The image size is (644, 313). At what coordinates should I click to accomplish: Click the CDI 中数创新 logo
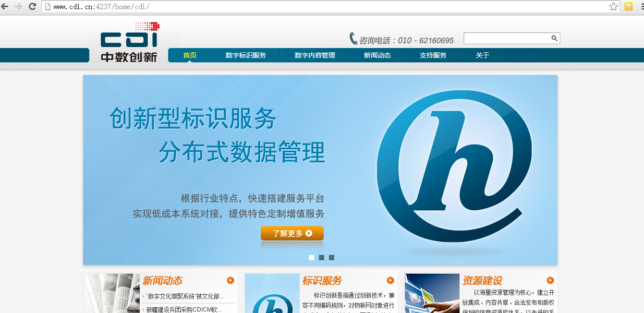tap(130, 42)
